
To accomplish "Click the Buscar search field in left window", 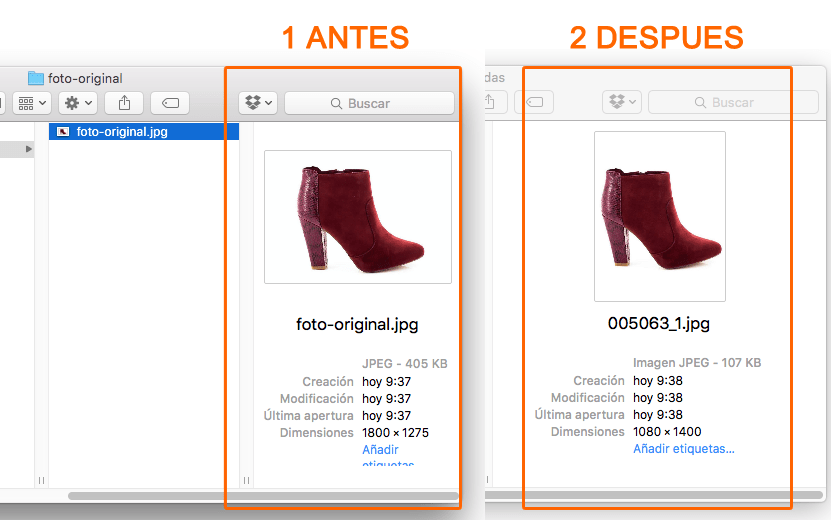I will tap(369, 103).
